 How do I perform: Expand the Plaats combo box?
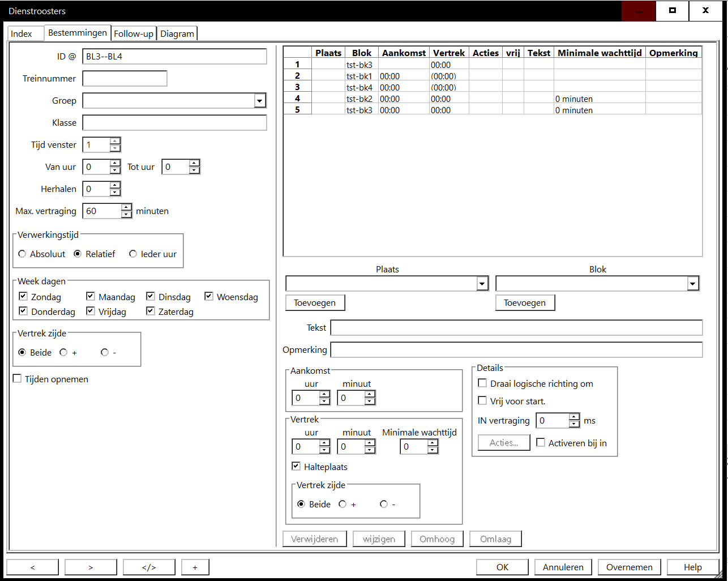click(482, 284)
